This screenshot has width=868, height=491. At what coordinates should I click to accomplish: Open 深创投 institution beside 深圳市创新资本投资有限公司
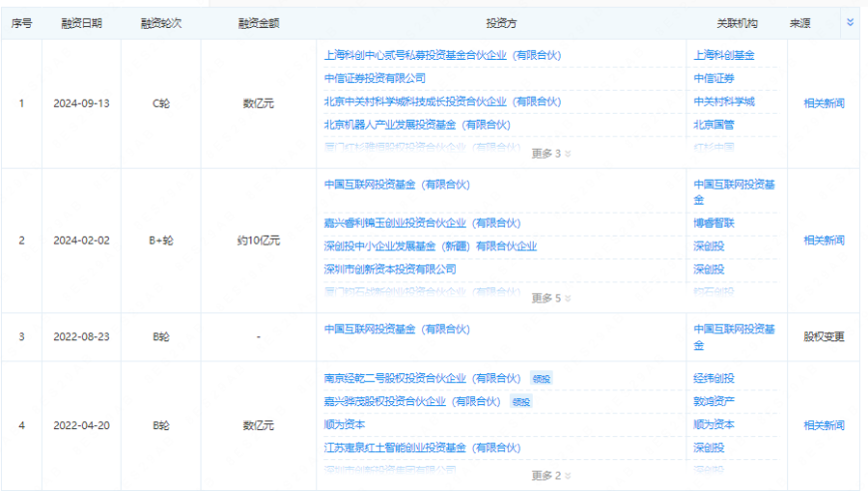pos(709,269)
